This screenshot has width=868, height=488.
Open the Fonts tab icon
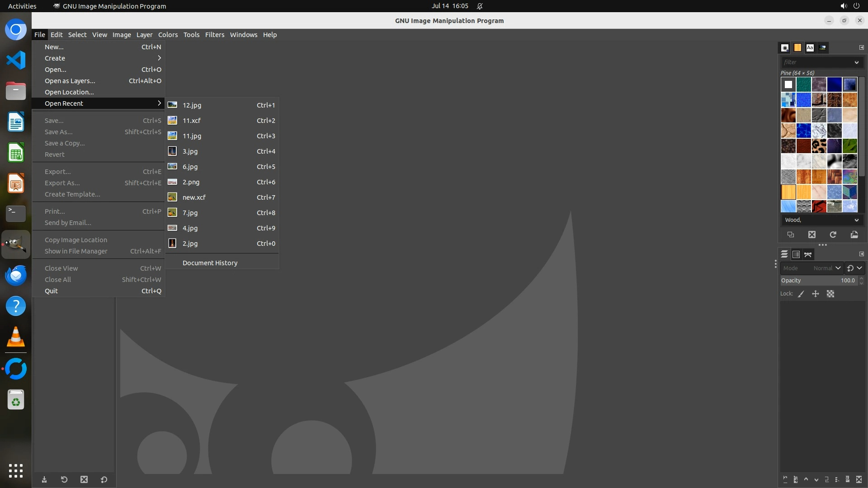pos(810,47)
